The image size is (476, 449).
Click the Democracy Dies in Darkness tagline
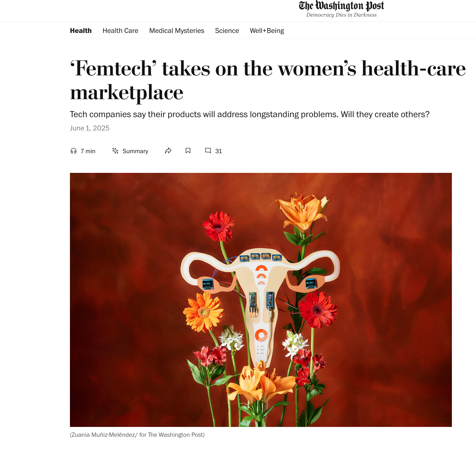click(x=341, y=15)
